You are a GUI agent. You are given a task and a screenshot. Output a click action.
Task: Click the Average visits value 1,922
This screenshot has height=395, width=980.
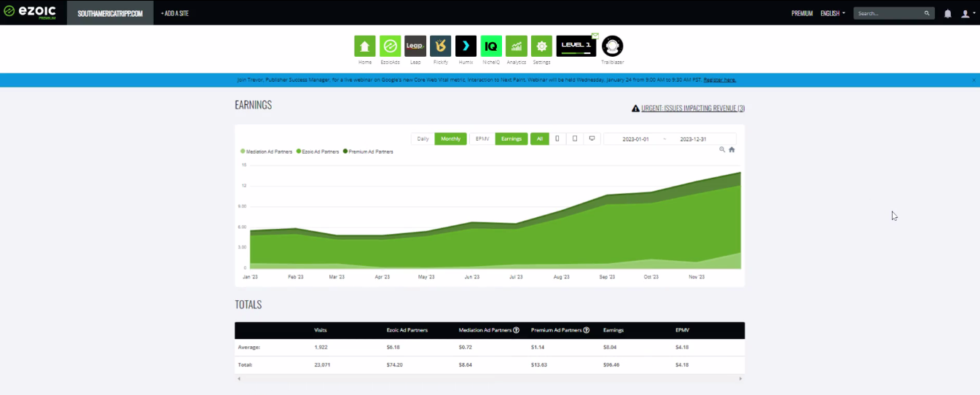click(319, 347)
